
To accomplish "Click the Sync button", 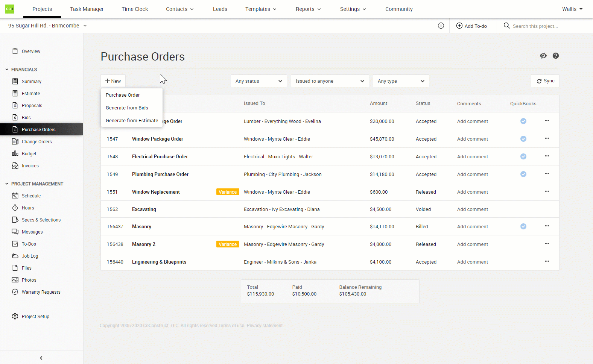I will click(545, 81).
